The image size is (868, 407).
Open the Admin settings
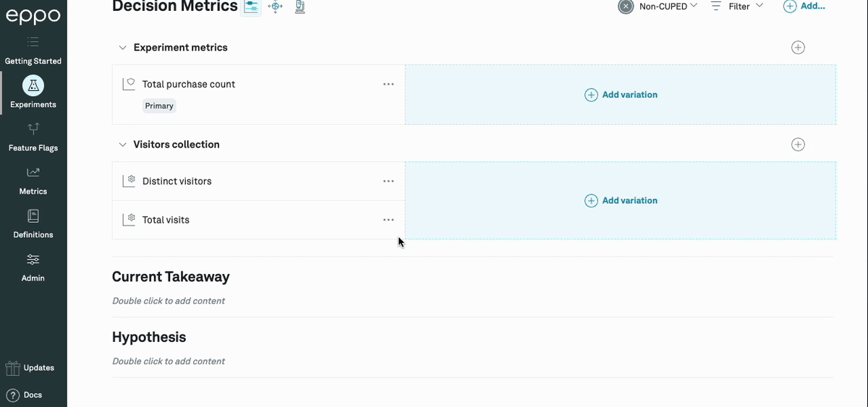coord(33,267)
